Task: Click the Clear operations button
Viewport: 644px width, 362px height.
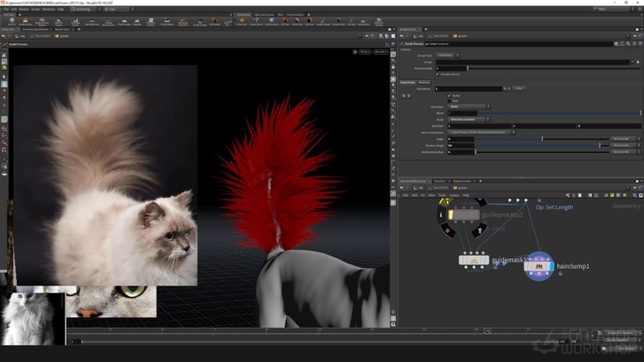Action: pos(519,88)
